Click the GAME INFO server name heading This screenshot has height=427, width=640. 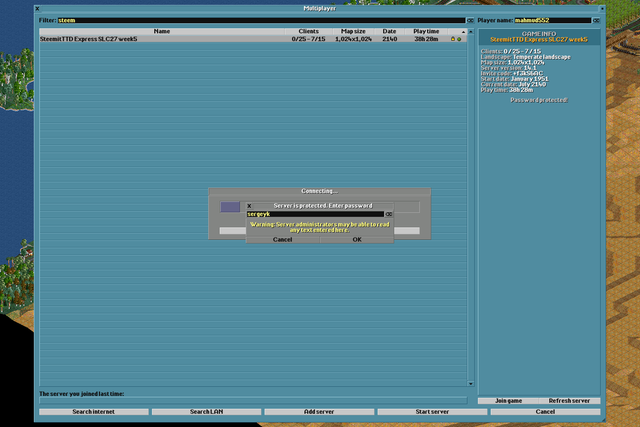coord(539,40)
